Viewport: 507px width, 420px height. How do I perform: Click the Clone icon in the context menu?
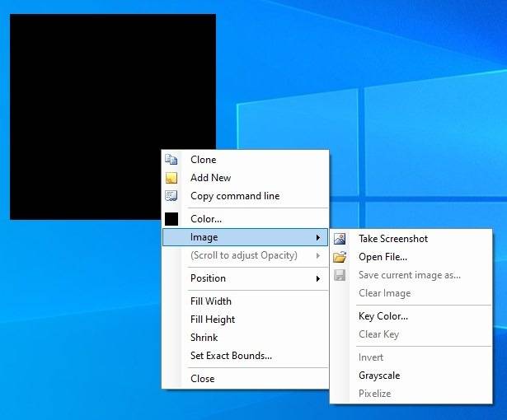pos(171,159)
